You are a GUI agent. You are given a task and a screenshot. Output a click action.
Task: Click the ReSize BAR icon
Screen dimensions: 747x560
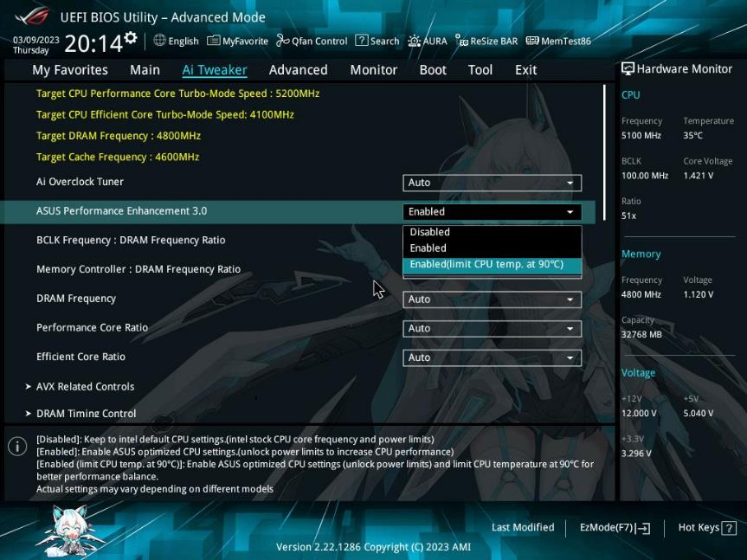[x=485, y=40]
